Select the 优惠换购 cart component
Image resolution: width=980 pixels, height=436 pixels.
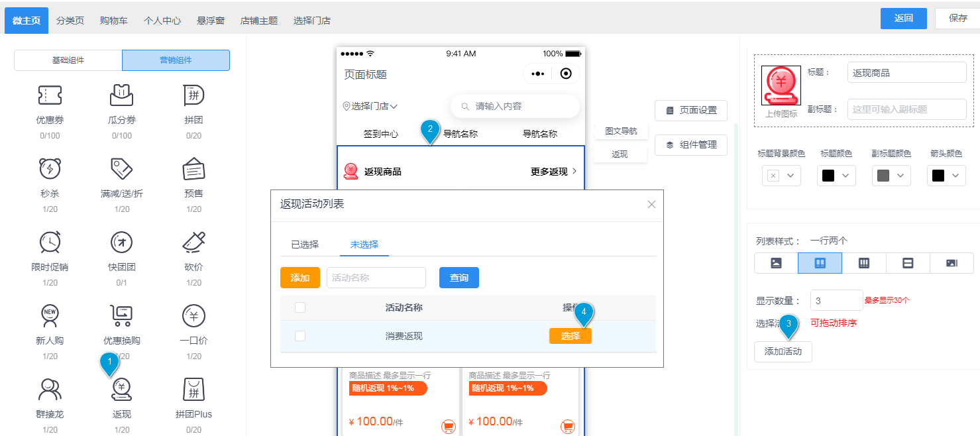[121, 317]
